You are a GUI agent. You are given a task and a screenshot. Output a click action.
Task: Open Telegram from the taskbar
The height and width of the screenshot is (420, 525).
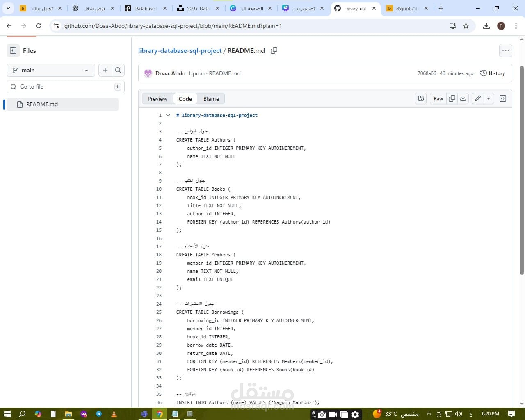click(x=99, y=414)
